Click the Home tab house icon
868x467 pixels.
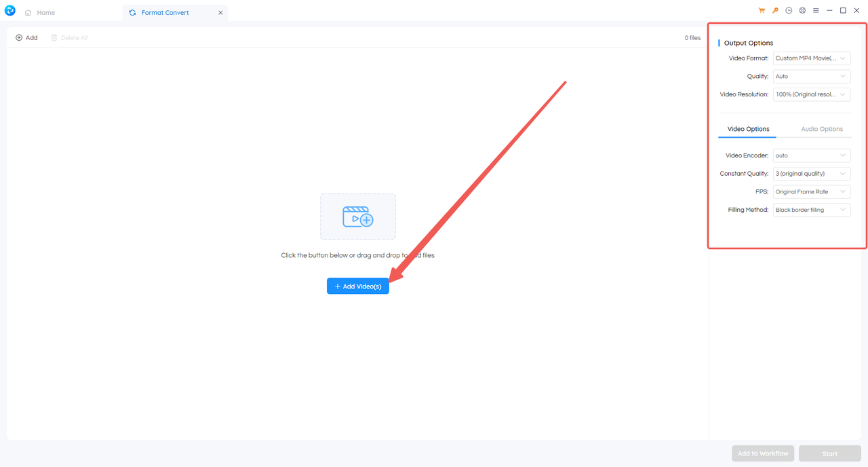click(x=28, y=13)
